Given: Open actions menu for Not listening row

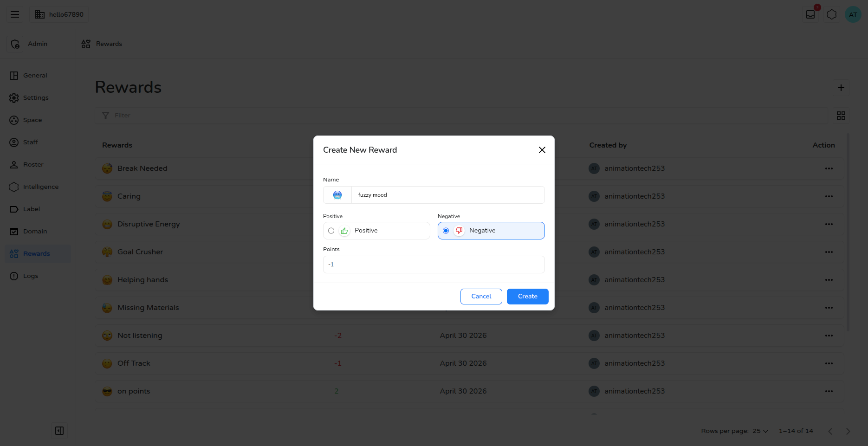Looking at the screenshot, I should pyautogui.click(x=829, y=336).
